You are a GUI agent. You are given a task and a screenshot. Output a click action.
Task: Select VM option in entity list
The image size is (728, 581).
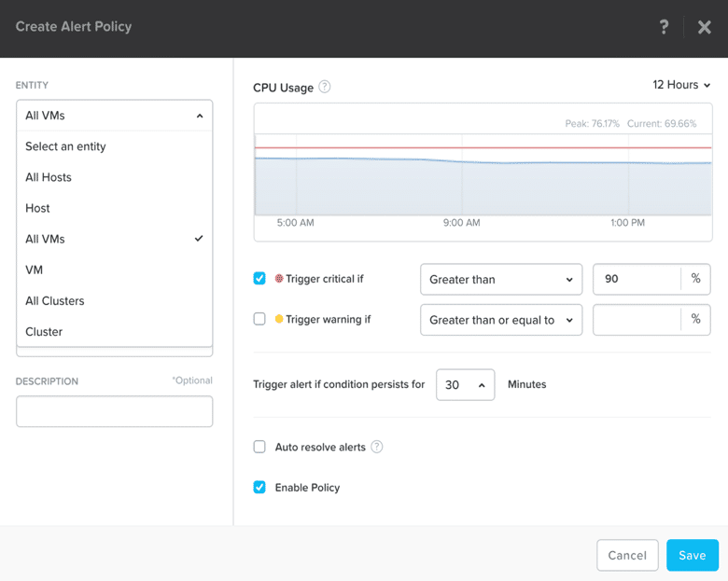[x=35, y=270]
